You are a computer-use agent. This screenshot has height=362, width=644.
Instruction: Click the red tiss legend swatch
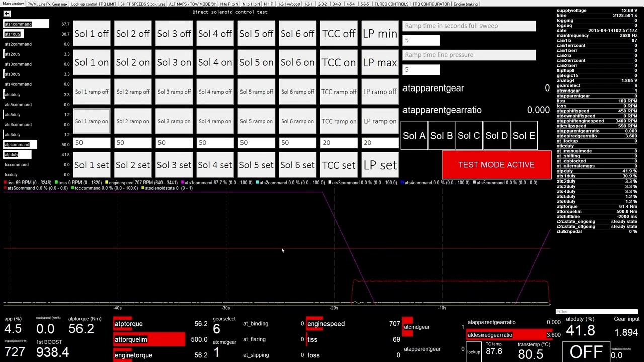(x=5, y=183)
